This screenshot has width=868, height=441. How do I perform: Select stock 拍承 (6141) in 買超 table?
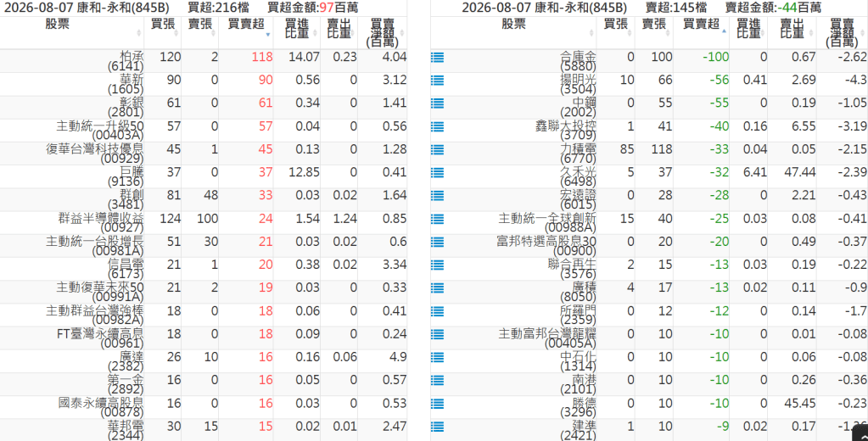pos(126,61)
